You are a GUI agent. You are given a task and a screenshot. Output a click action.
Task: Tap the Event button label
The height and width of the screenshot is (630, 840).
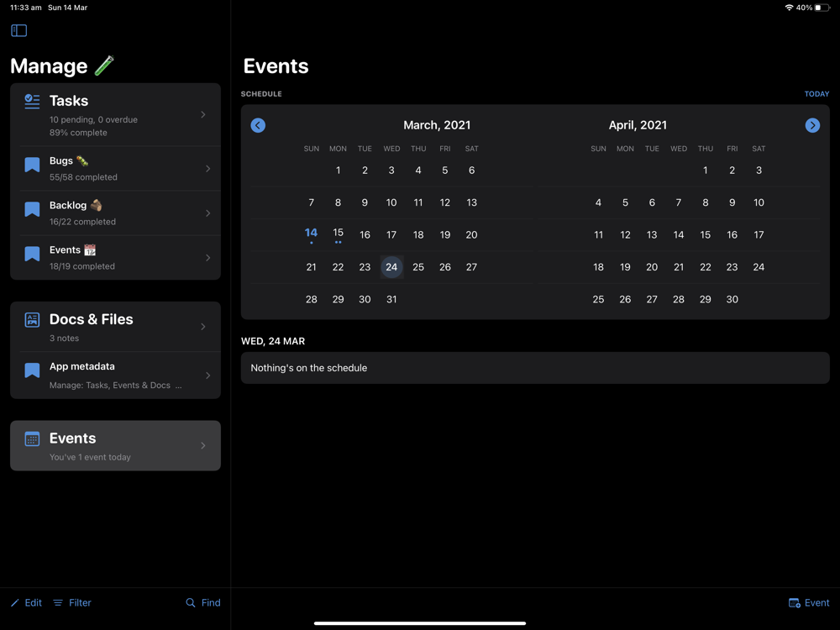click(x=817, y=602)
